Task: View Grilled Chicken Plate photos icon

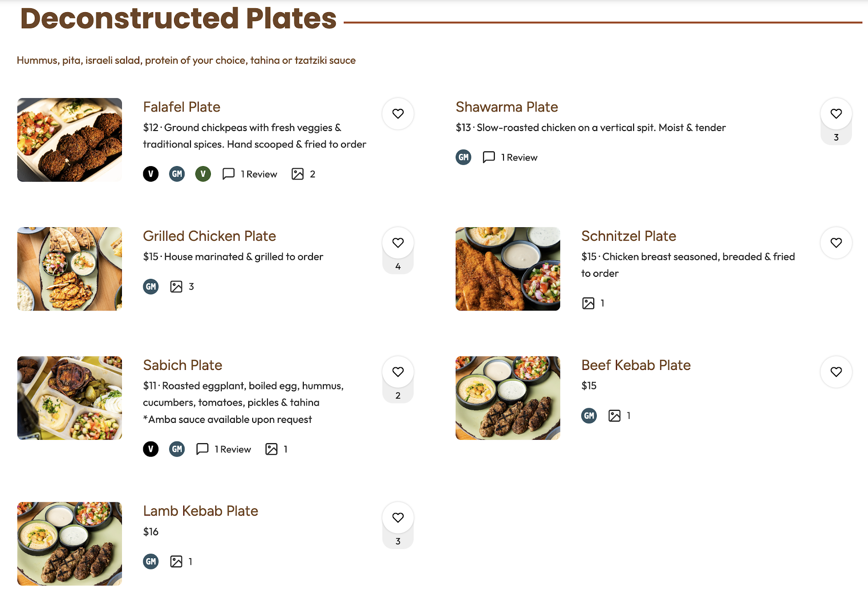Action: [176, 287]
